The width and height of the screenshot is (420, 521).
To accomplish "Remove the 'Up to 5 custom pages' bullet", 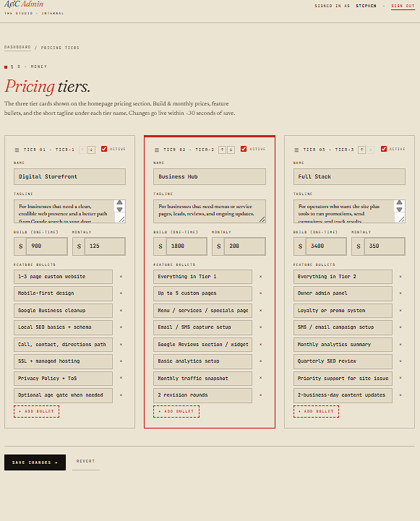I will pos(260,293).
